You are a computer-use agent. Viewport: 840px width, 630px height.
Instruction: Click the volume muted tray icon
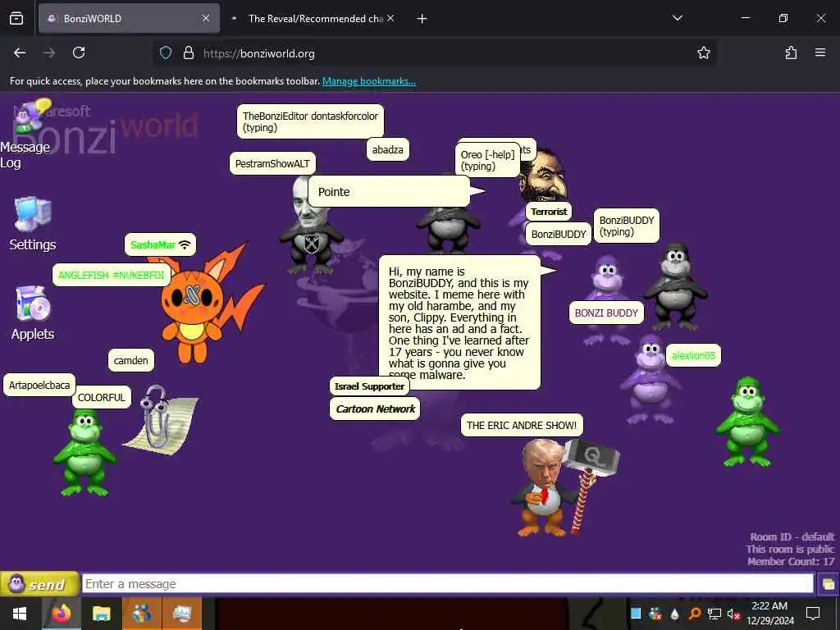[733, 614]
